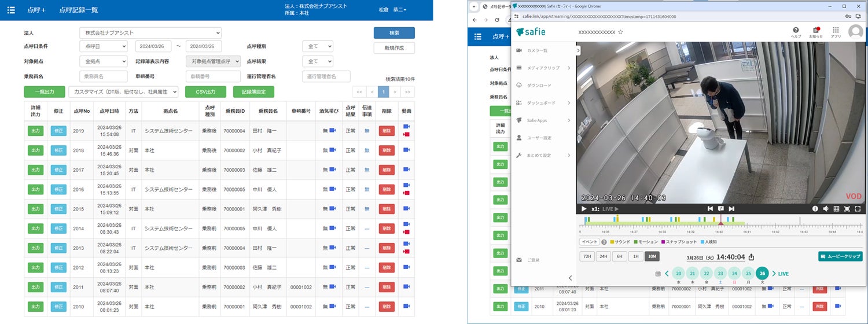The width and height of the screenshot is (868, 324).
Task: Select the 6H timeline range
Action: [x=619, y=256]
